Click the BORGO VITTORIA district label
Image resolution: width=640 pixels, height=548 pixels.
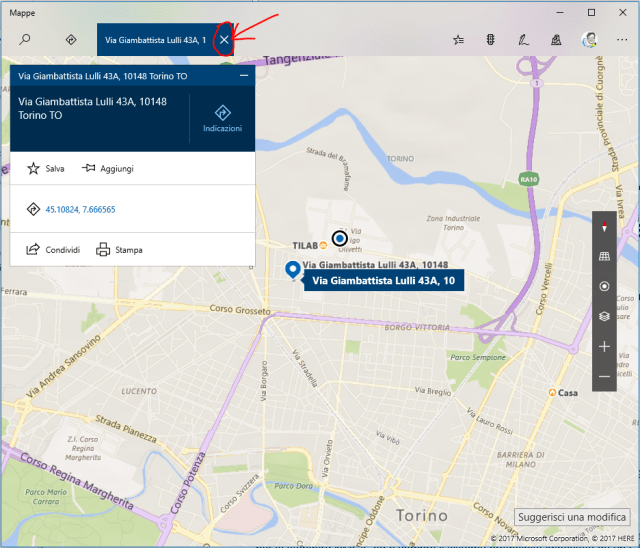(x=417, y=327)
